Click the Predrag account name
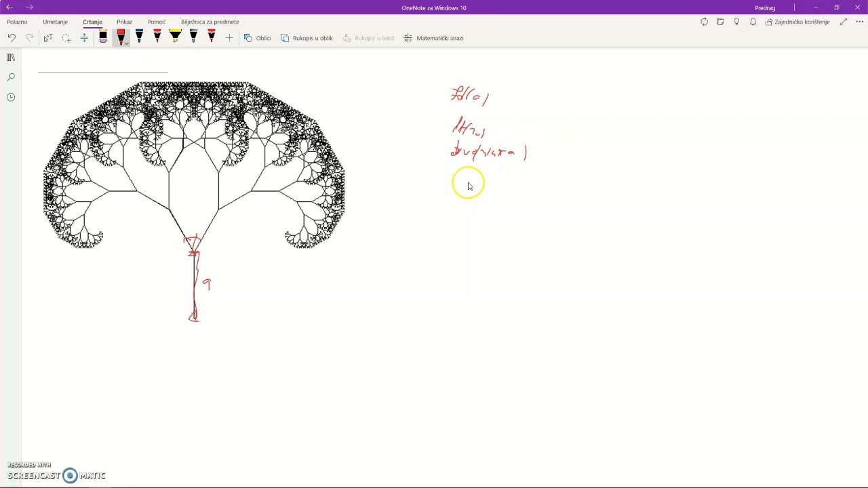Image resolution: width=868 pixels, height=488 pixels. 765,7
